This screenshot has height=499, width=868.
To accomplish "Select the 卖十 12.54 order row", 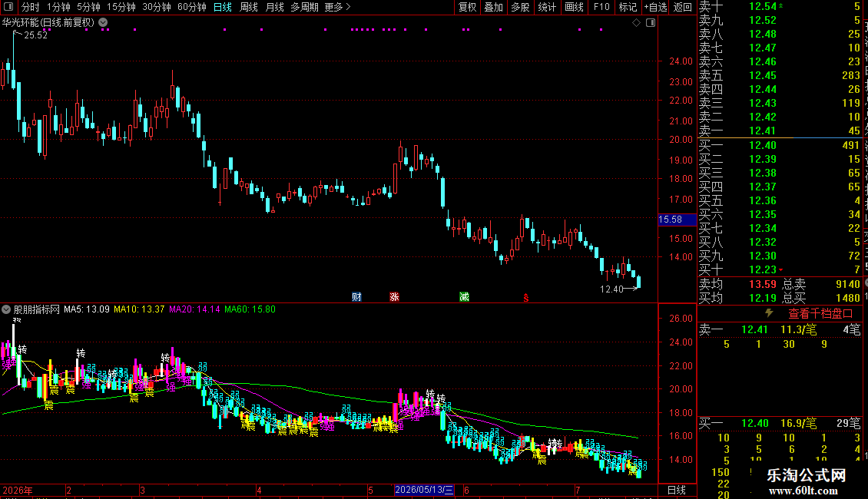I will pyautogui.click(x=780, y=7).
